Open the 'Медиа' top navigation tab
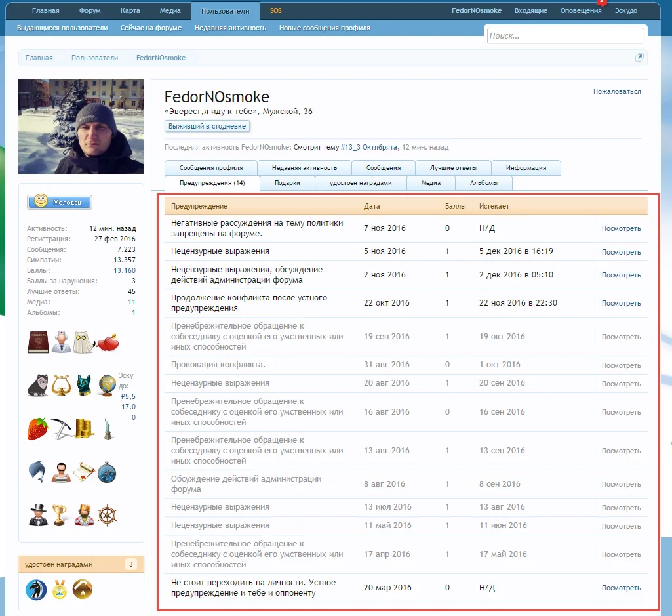Screen dimensions: 672x616 tap(170, 10)
